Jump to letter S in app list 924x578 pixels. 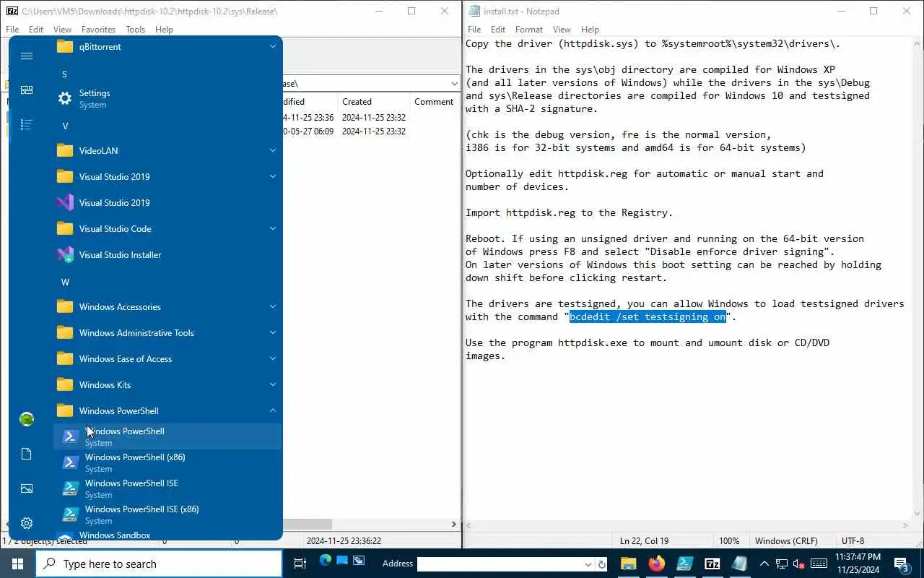pyautogui.click(x=64, y=74)
